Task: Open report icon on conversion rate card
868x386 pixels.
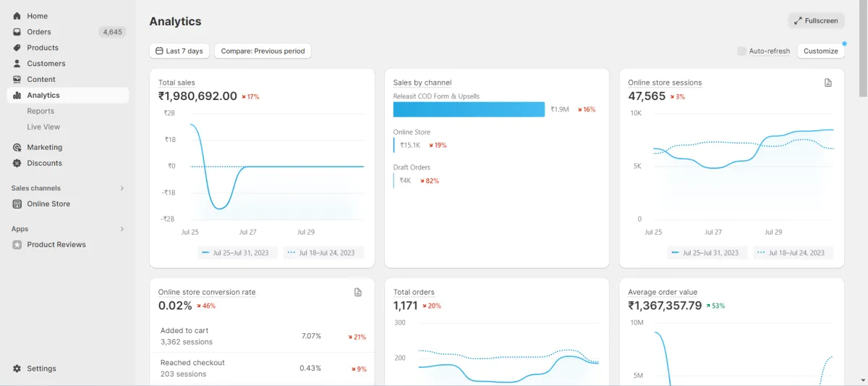Action: (x=357, y=292)
